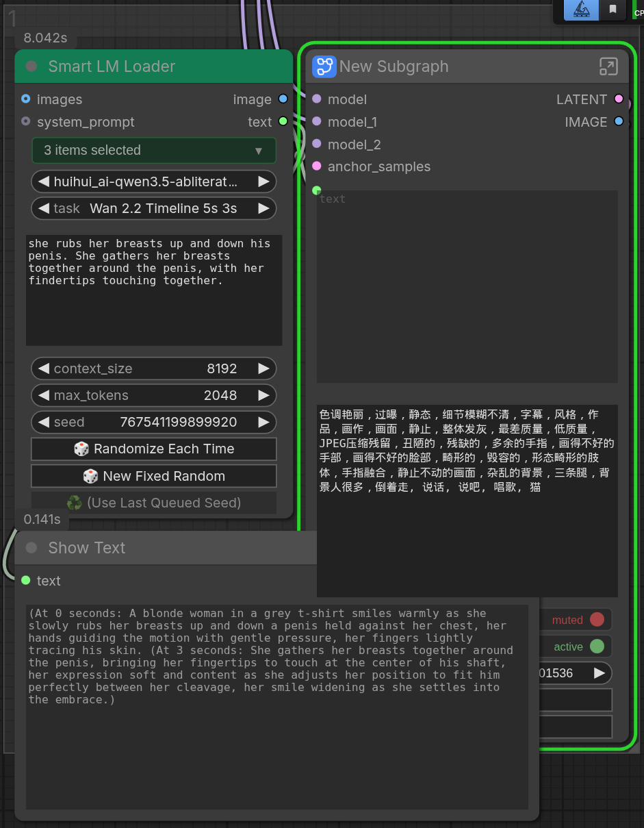The width and height of the screenshot is (644, 828).
Task: Collapse the Smart LM Loader node dot
Action: tap(31, 66)
